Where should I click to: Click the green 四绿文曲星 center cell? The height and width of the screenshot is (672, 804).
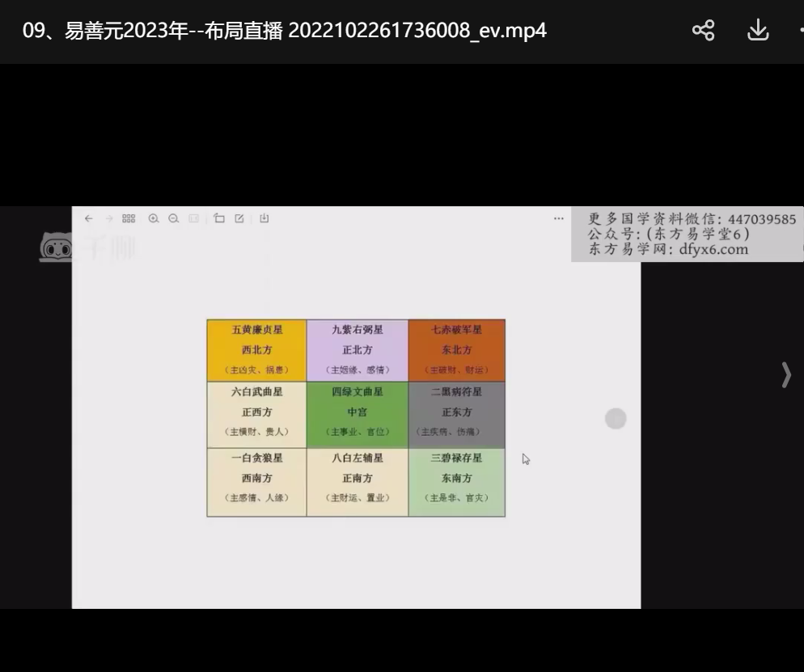tap(357, 412)
